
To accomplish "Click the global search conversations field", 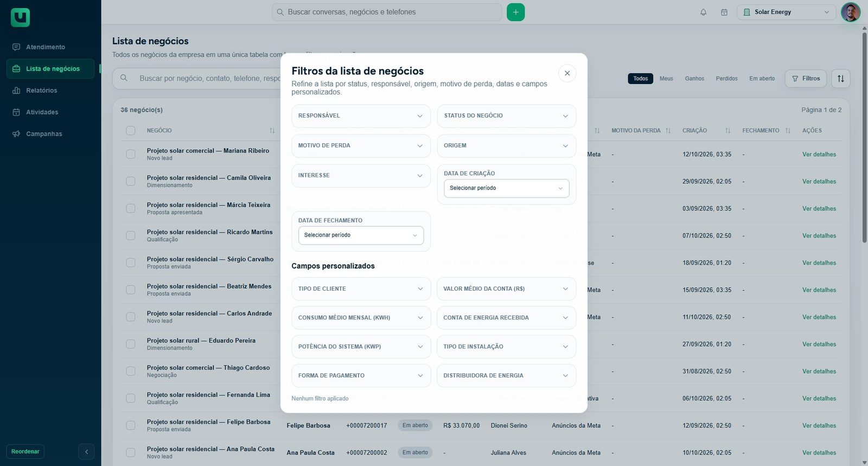I will coord(387,12).
